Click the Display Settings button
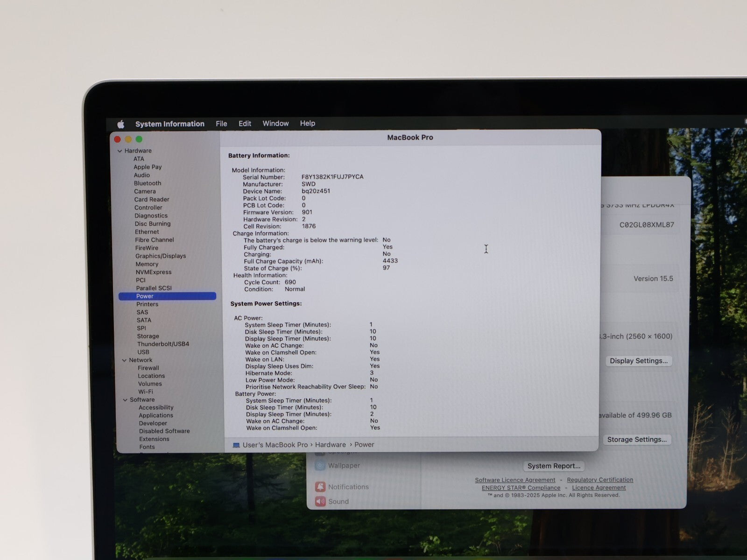Viewport: 747px width, 560px height. pos(639,361)
